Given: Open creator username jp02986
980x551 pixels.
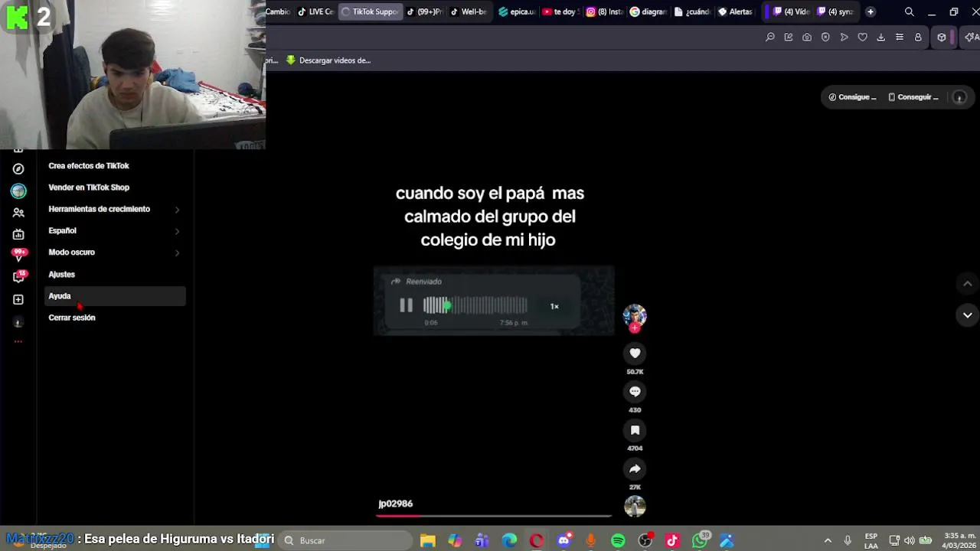Looking at the screenshot, I should [x=396, y=504].
